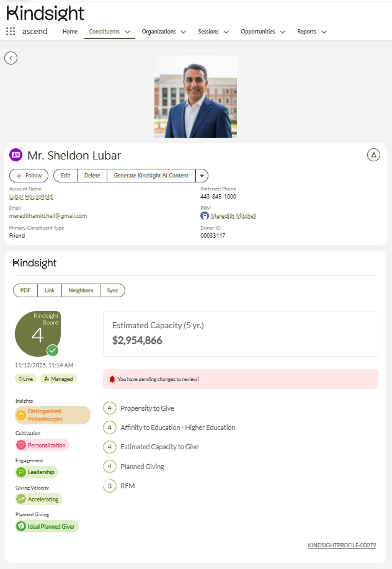Open the relationship hierarchy icon near top right
The height and width of the screenshot is (569, 392).
tap(373, 155)
